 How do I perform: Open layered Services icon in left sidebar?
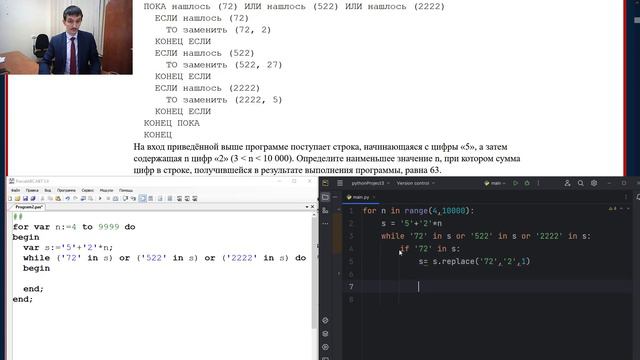coord(325,333)
